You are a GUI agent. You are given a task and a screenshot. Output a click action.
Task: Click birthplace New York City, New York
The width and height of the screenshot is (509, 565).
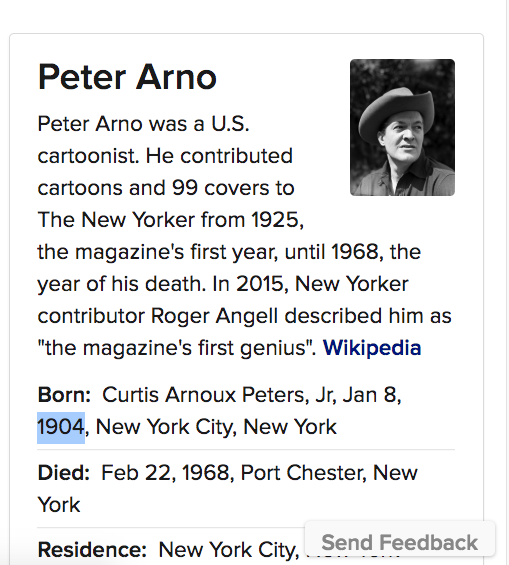click(x=216, y=427)
